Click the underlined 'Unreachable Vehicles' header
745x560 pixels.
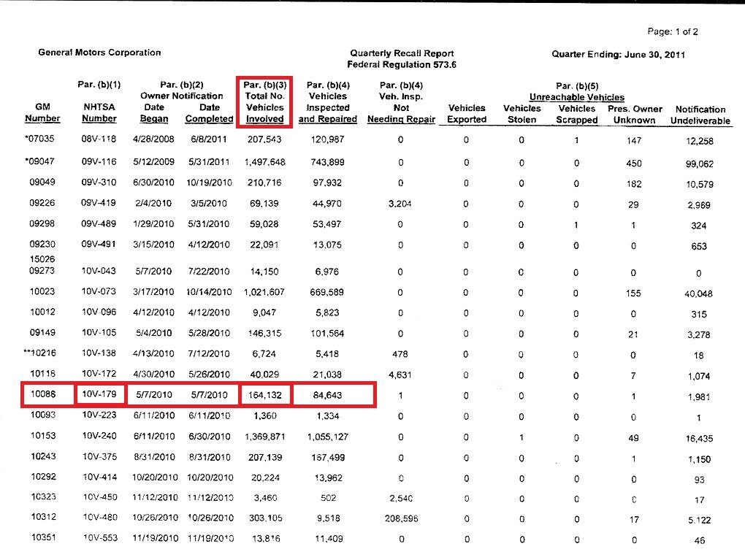click(576, 97)
